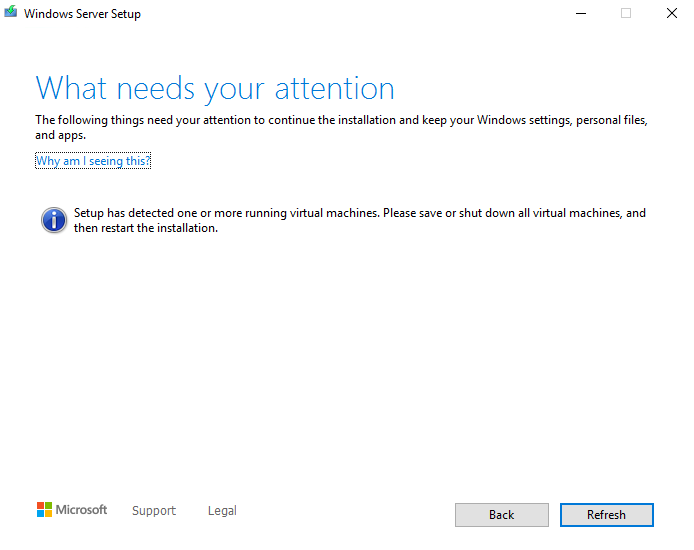
Task: Open the 'Why am I seeing this?' link
Action: (x=93, y=161)
